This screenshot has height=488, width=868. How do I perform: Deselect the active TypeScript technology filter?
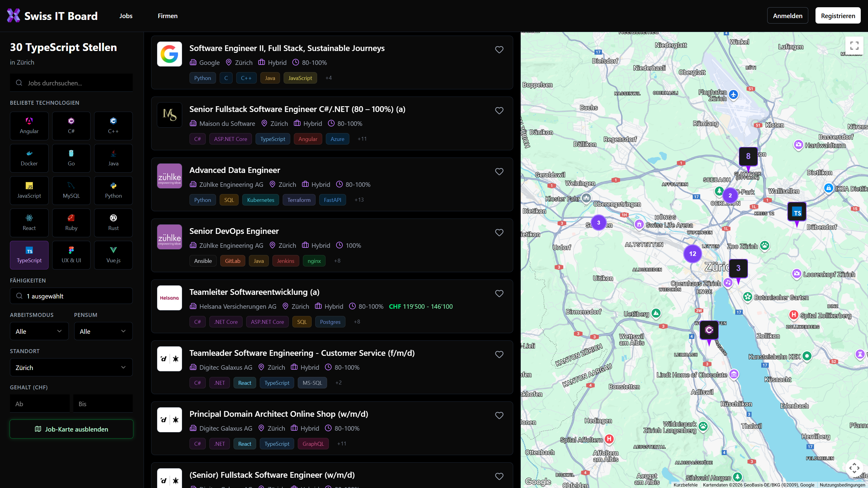(29, 255)
